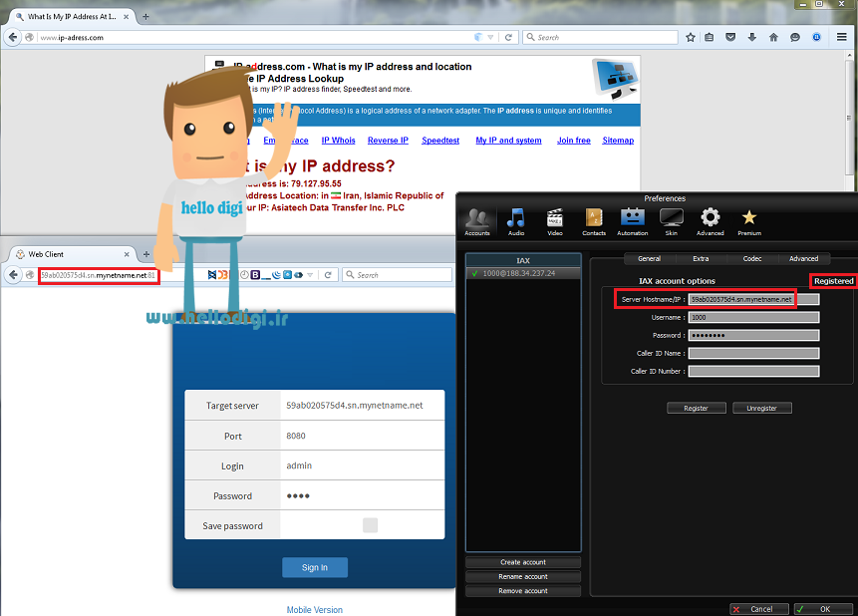This screenshot has width=858, height=616.
Task: Switch to Advanced tab in IAX options
Action: tap(803, 258)
